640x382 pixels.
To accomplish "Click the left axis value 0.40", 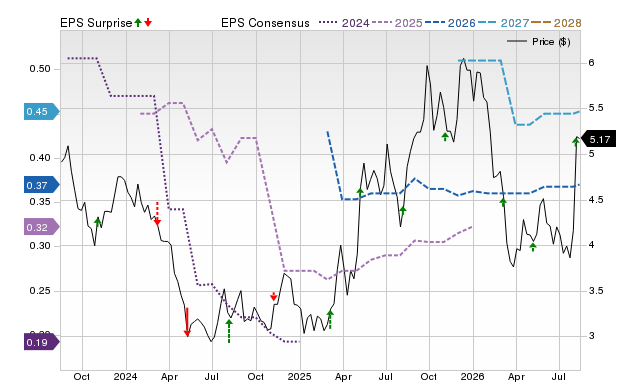I will [40, 158].
